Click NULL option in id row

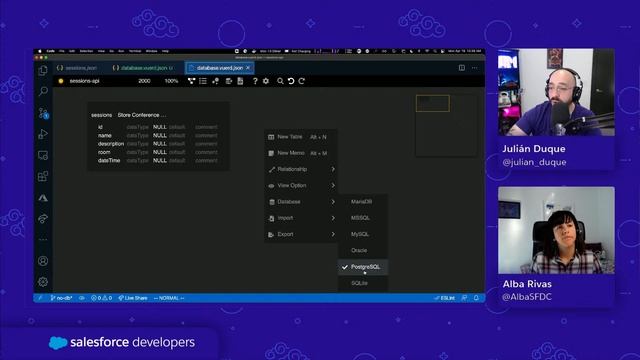pos(160,127)
